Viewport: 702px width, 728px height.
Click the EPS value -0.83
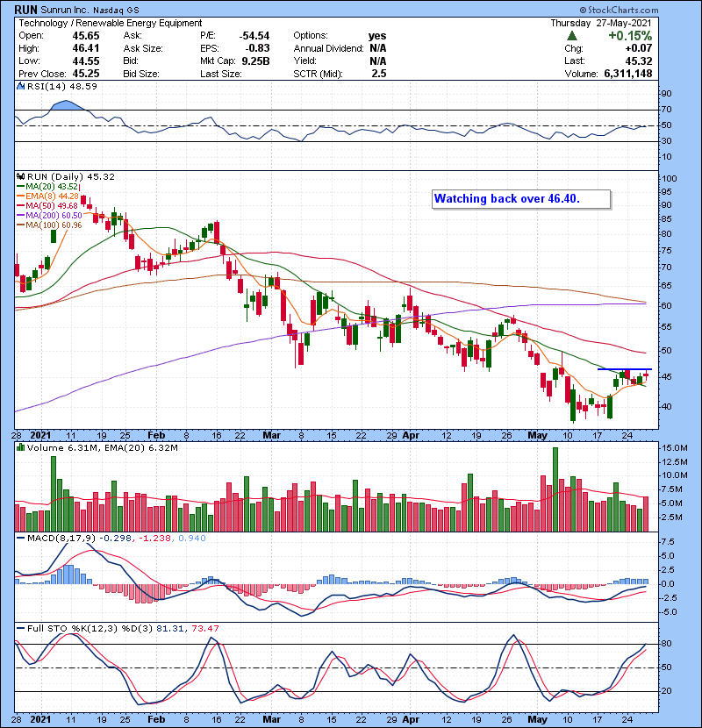point(258,48)
